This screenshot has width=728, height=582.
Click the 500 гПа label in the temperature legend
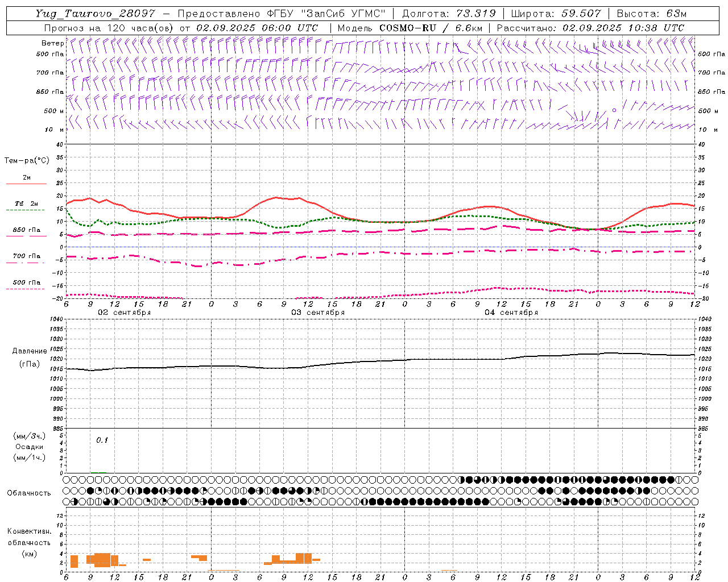pyautogui.click(x=27, y=282)
